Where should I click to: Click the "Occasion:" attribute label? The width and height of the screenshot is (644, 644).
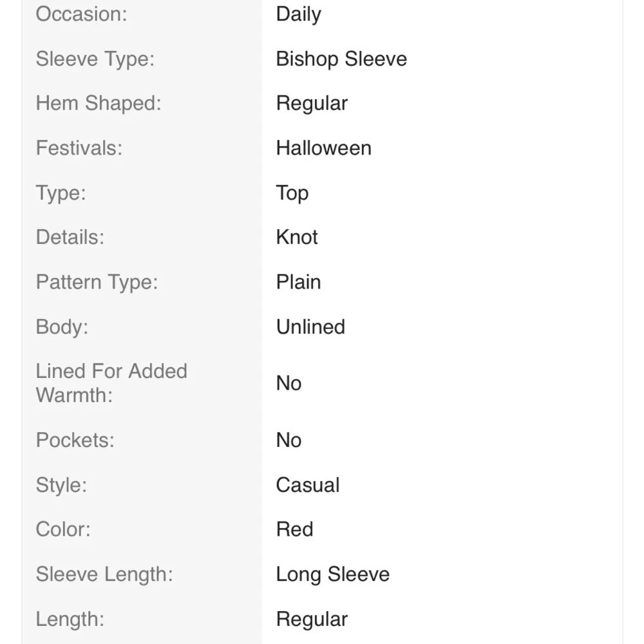point(81,14)
